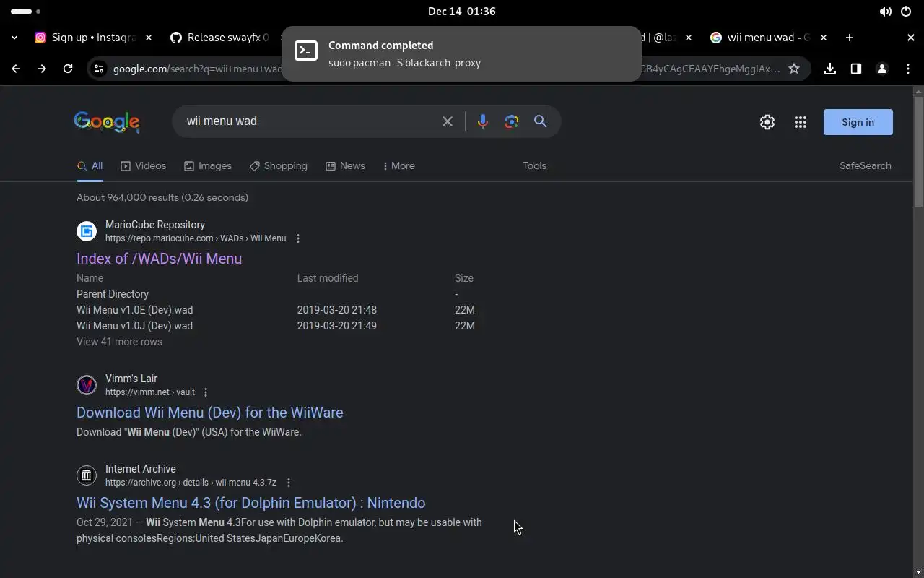Click the Google logo
Image resolution: width=924 pixels, height=578 pixels.
click(107, 122)
